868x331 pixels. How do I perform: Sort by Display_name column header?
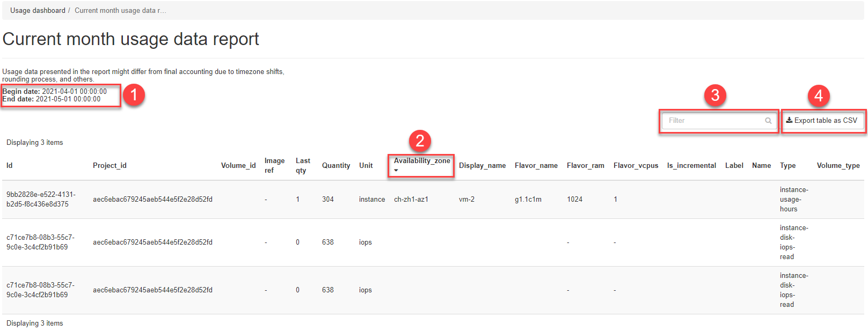(482, 165)
